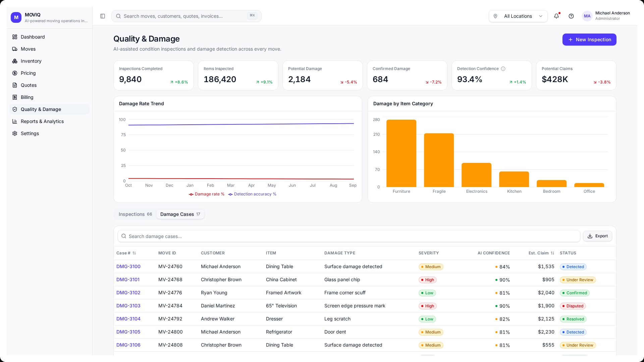
Task: Open the Inventory section
Action: click(49, 61)
